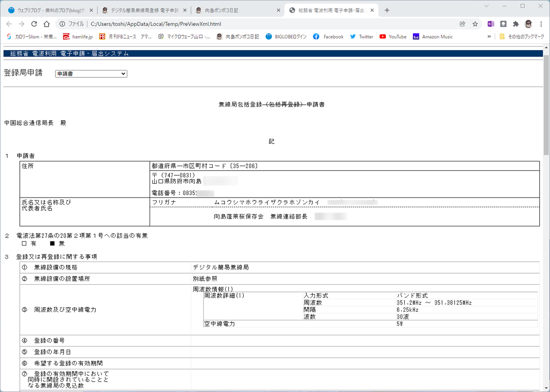Open the OneNote extension icon
This screenshot has width=550, height=392.
pyautogui.click(x=491, y=24)
